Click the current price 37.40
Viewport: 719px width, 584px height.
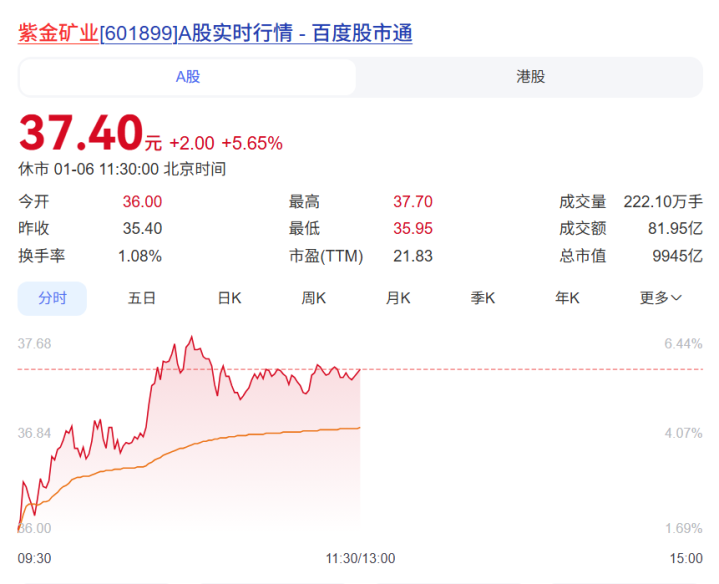pyautogui.click(x=81, y=133)
